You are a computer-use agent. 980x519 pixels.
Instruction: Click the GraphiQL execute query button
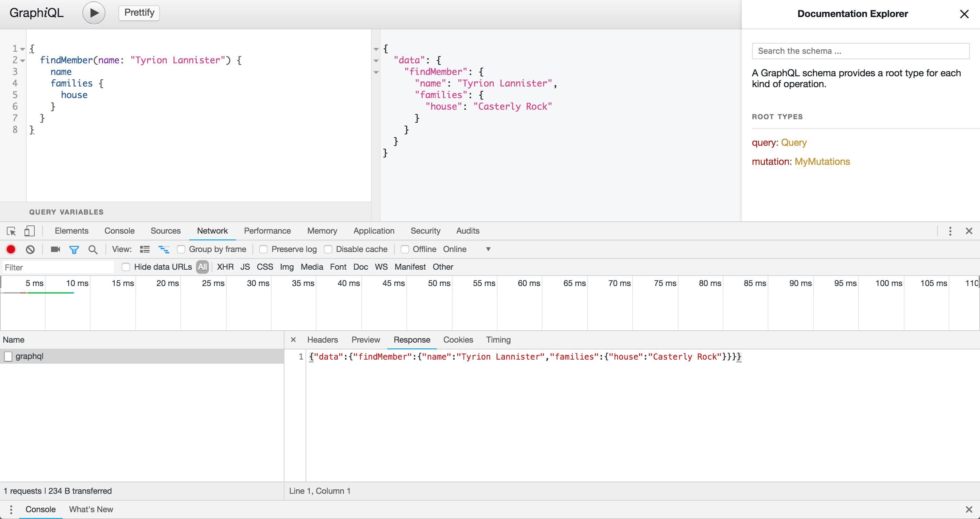click(x=94, y=12)
